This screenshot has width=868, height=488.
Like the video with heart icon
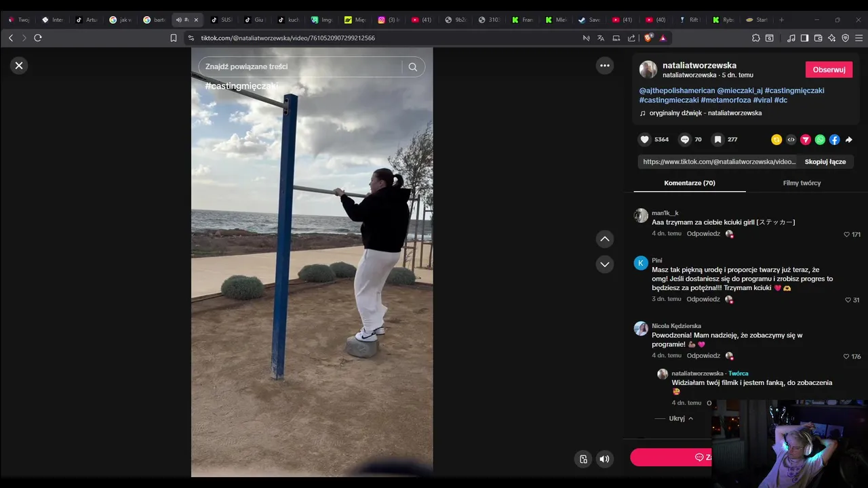(645, 140)
